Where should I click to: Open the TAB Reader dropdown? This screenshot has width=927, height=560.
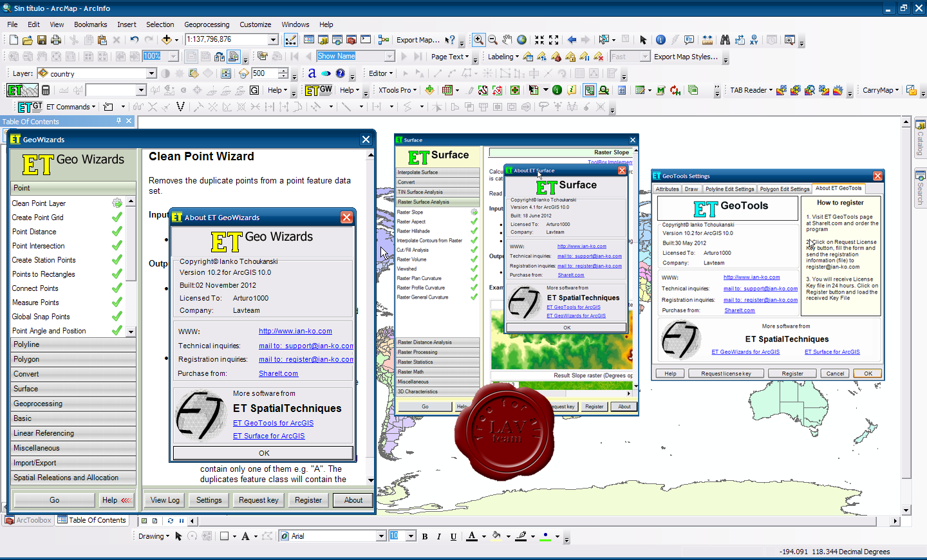coord(751,90)
